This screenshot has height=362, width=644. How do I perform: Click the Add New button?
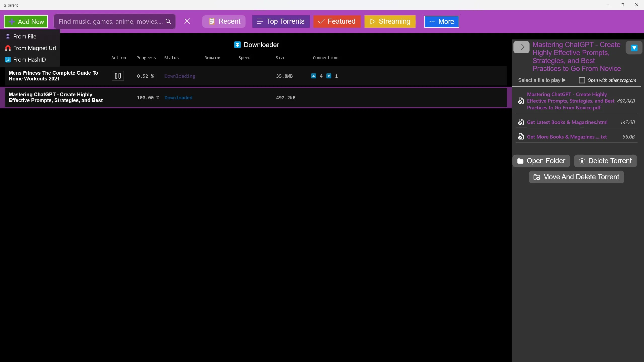pos(26,22)
